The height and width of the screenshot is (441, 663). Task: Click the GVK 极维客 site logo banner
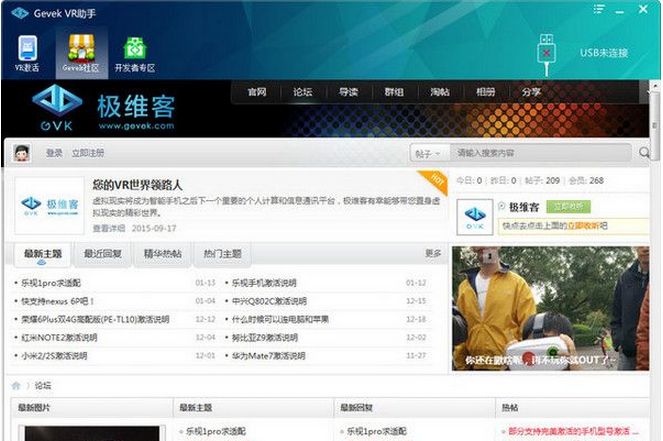coord(104,108)
